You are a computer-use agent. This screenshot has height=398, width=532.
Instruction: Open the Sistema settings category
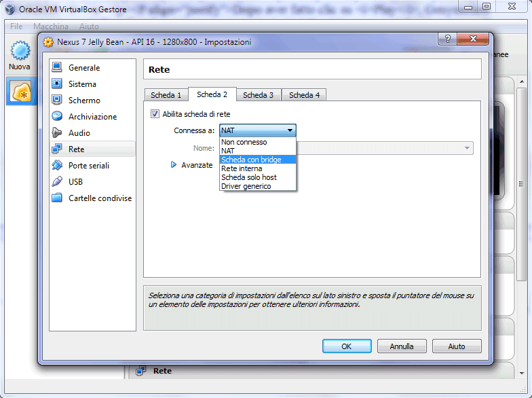pyautogui.click(x=92, y=84)
